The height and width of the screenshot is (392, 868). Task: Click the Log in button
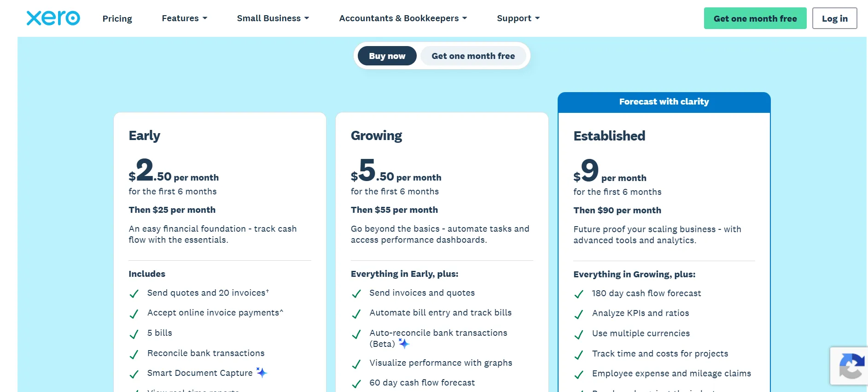(x=834, y=18)
